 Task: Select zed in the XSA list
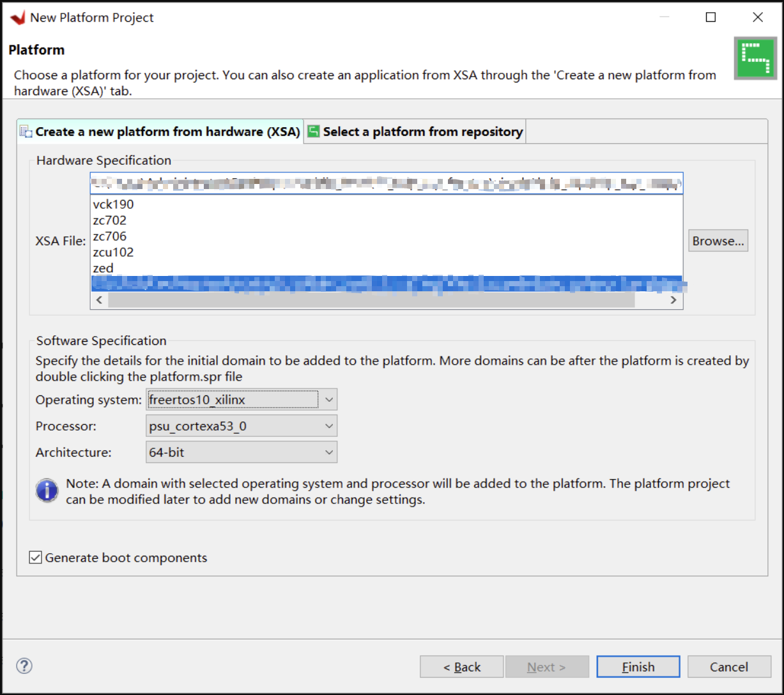coord(387,268)
